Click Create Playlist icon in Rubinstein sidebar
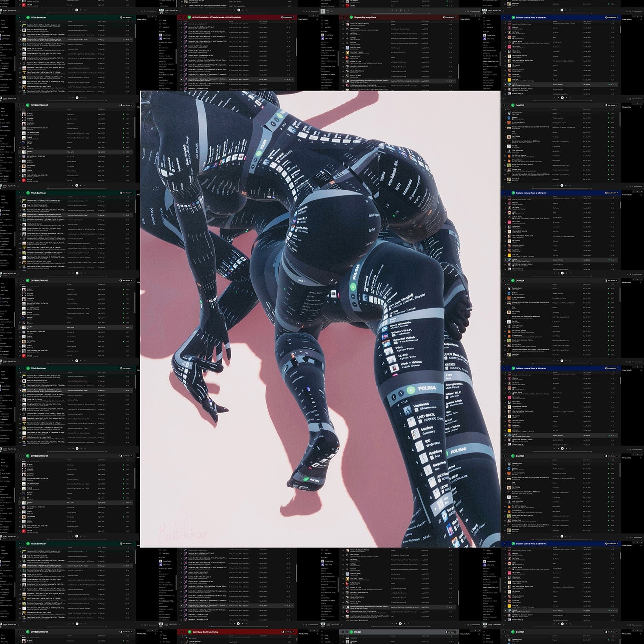This screenshot has height=644, width=644. [161, 35]
